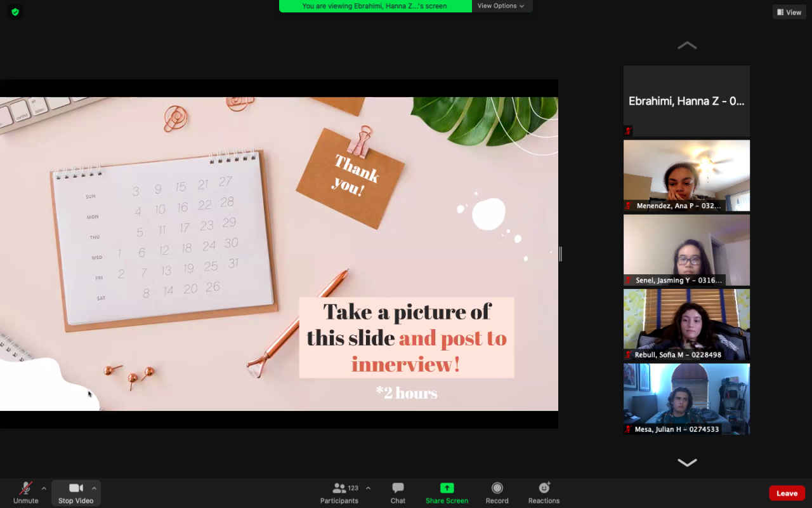This screenshot has height=508, width=812.
Task: Click the muted mic icon on Menendez tile
Action: [629, 206]
